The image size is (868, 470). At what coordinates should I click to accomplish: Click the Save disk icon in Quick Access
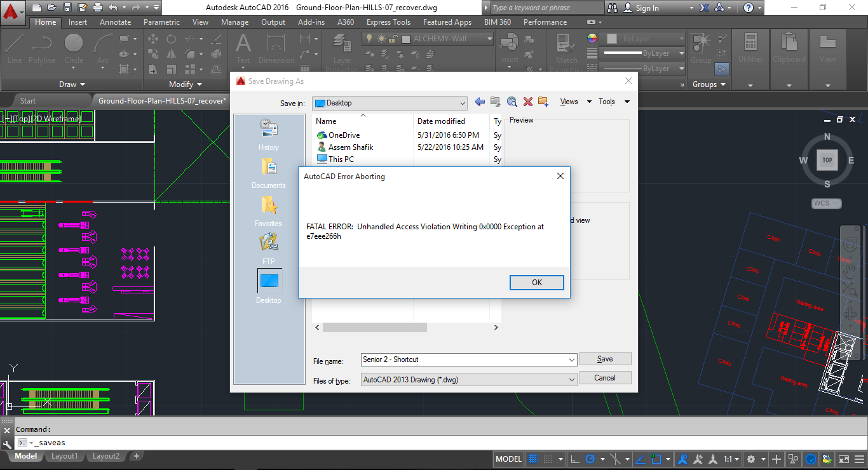(x=67, y=8)
